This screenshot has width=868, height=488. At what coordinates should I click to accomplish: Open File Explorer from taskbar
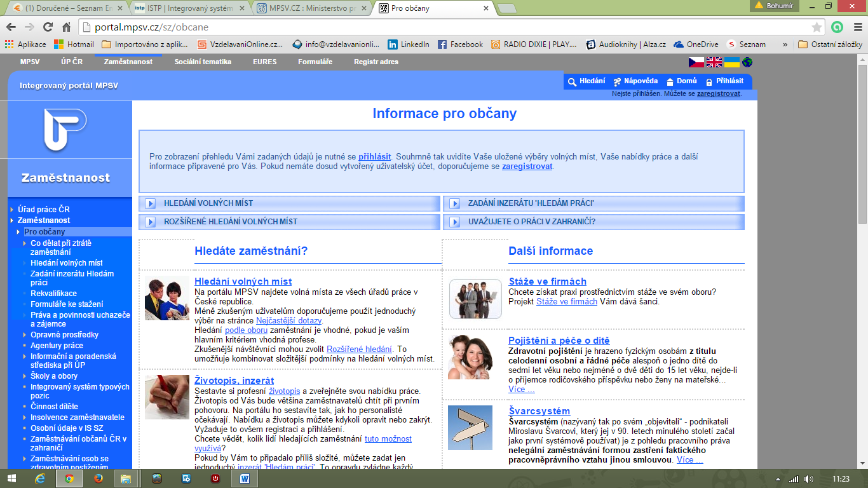point(126,478)
